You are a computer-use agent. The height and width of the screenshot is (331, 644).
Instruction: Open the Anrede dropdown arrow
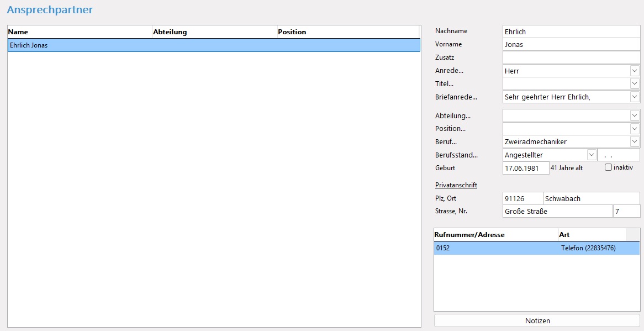coord(635,71)
